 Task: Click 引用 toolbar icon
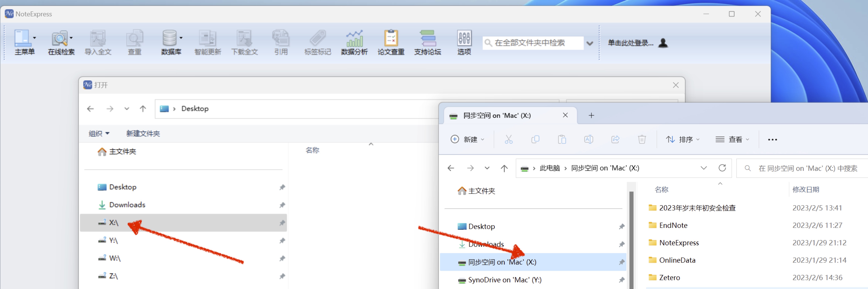click(281, 38)
